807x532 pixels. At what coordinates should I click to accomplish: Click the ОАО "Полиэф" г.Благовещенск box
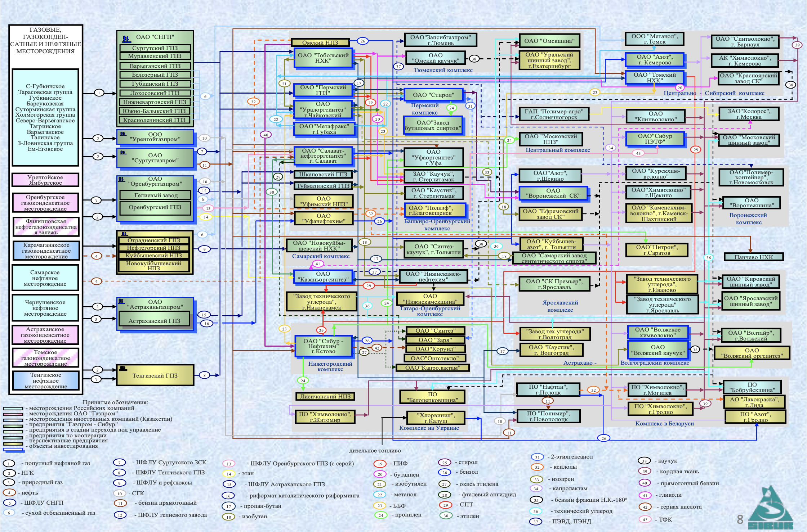(x=435, y=210)
